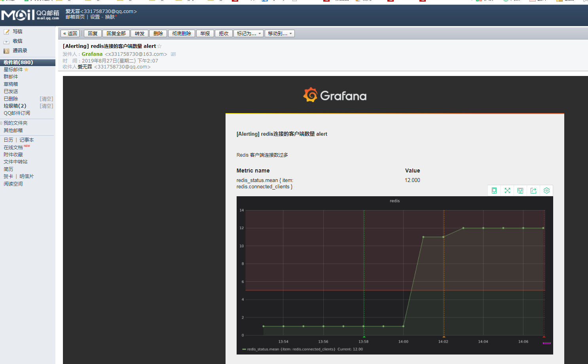Click the save image icon above chart
The height and width of the screenshot is (364, 588).
[x=520, y=191]
